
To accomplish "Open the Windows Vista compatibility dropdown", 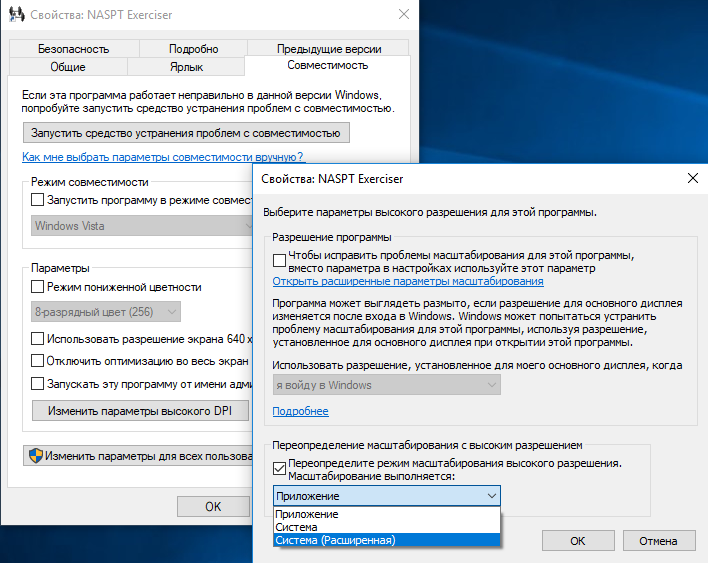I will pyautogui.click(x=142, y=225).
